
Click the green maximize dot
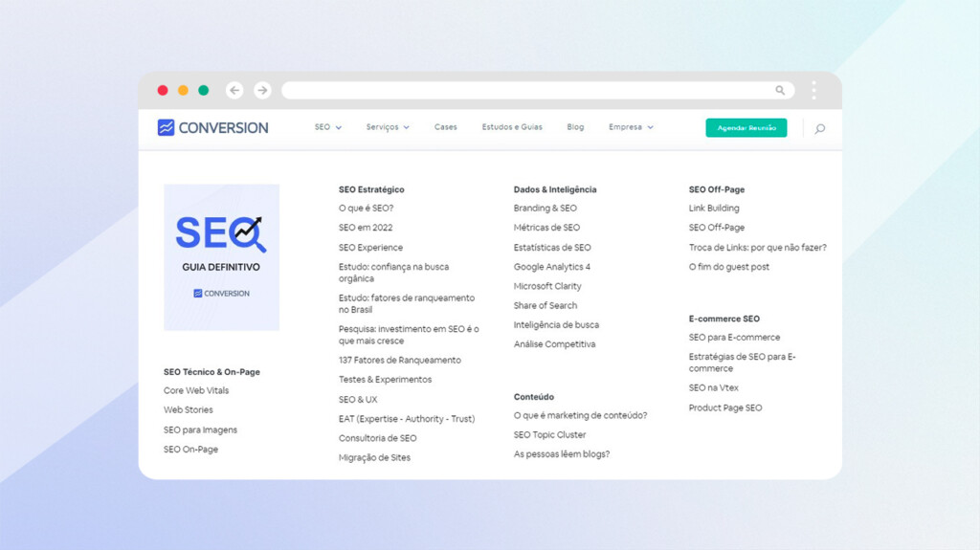pos(204,90)
